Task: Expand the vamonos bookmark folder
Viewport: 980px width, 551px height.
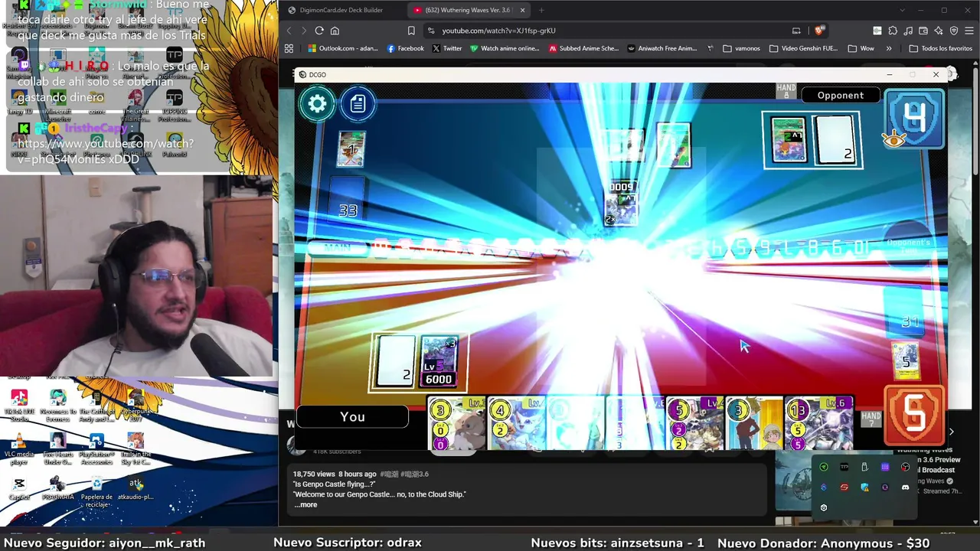Action: (741, 48)
